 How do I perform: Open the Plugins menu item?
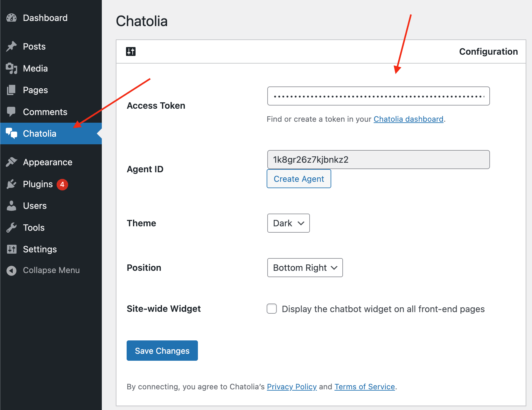[38, 184]
